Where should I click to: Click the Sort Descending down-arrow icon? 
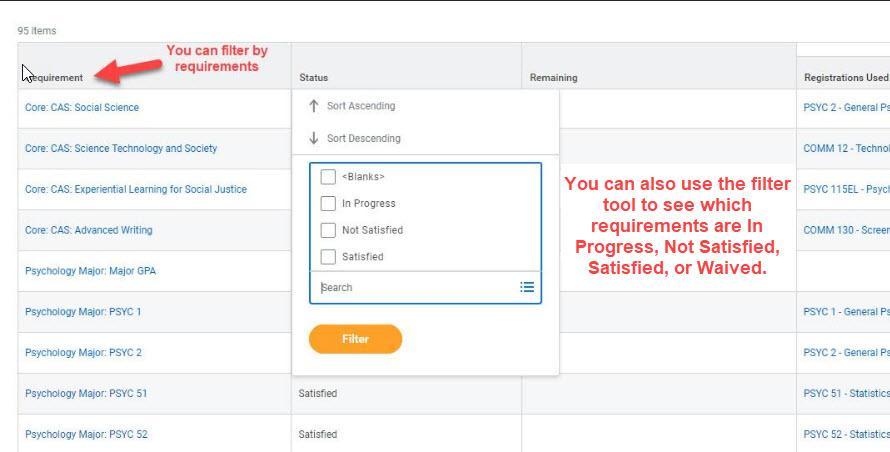(x=314, y=138)
